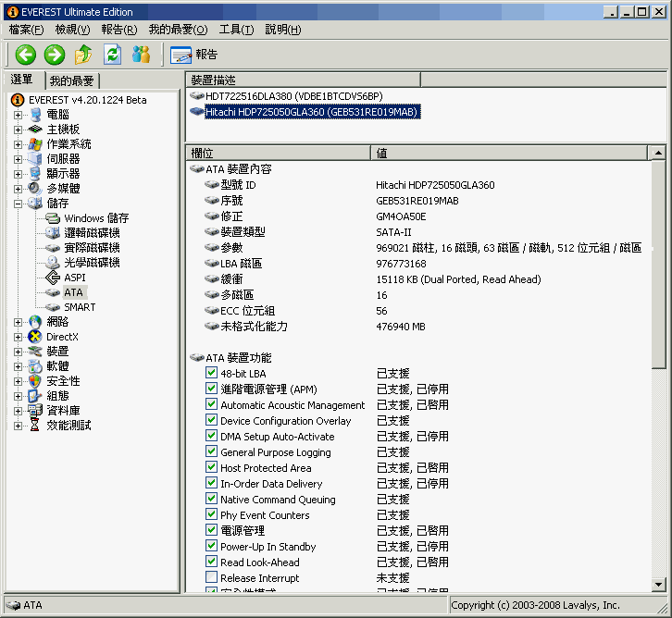Expand the 軟體 tree node

18,366
